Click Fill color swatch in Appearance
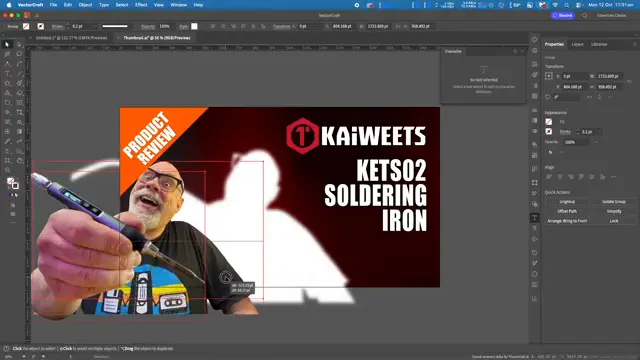This screenshot has width=640, height=360. click(549, 122)
